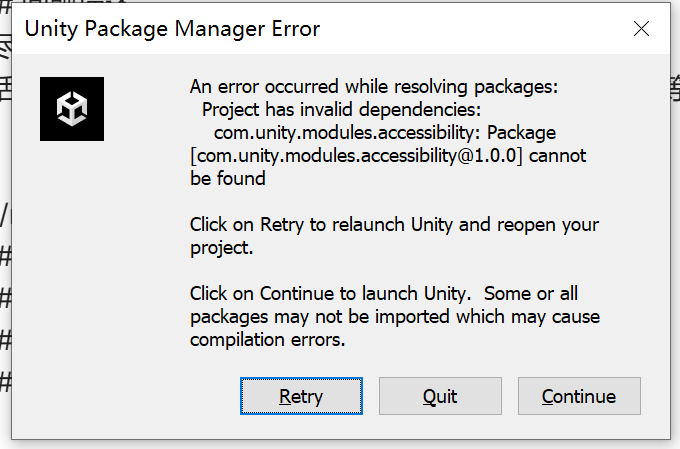Viewport: 680px width, 449px height.
Task: Click the 'compilation errors.' text
Action: 268,340
